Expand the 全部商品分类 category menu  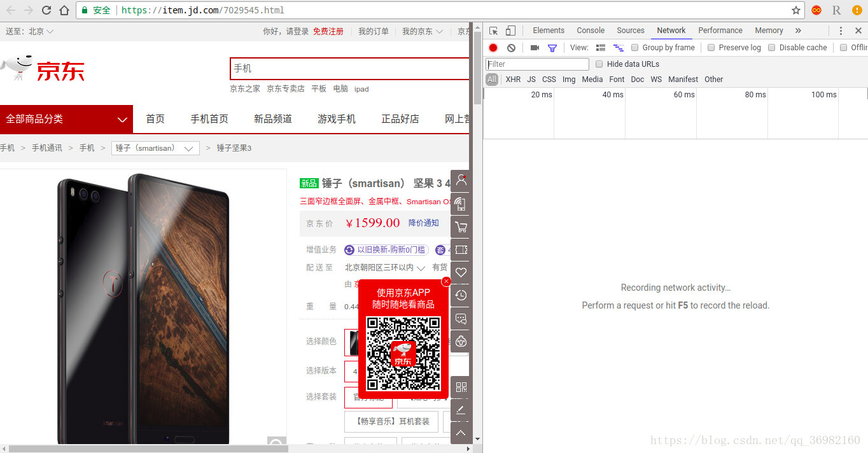(x=66, y=119)
